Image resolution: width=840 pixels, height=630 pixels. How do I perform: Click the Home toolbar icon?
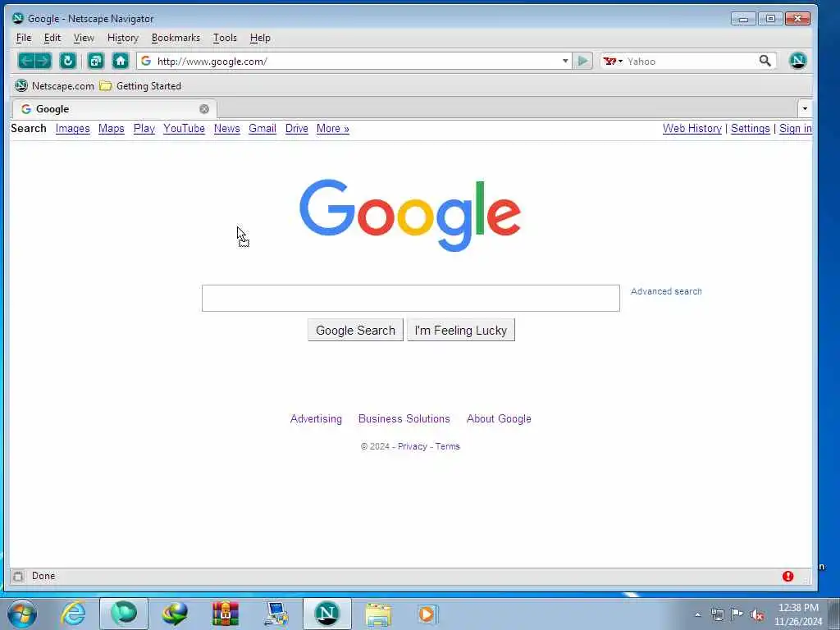121,61
